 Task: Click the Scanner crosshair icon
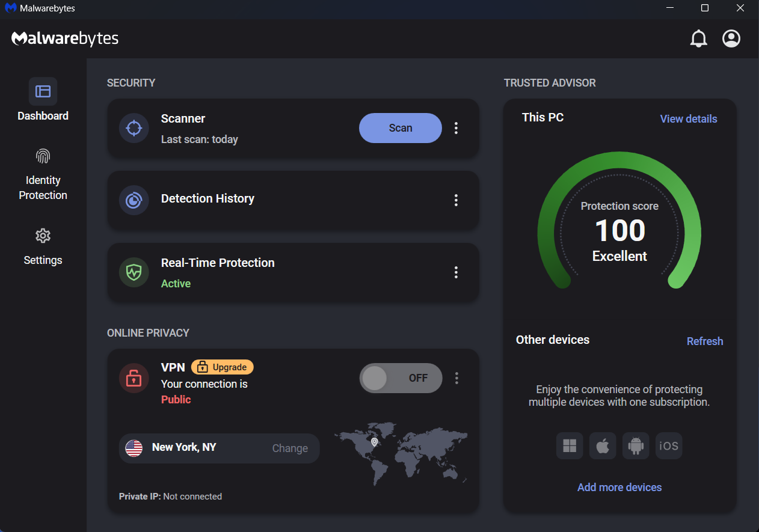pyautogui.click(x=134, y=128)
